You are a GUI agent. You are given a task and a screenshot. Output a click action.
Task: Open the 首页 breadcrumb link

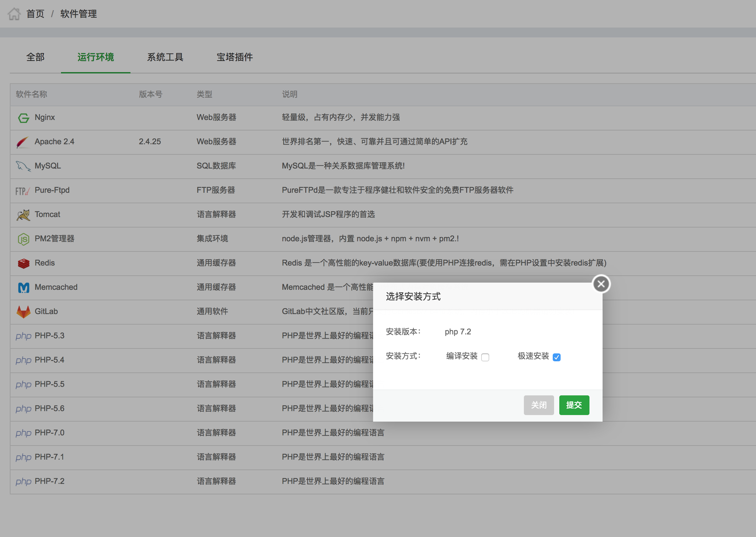35,13
